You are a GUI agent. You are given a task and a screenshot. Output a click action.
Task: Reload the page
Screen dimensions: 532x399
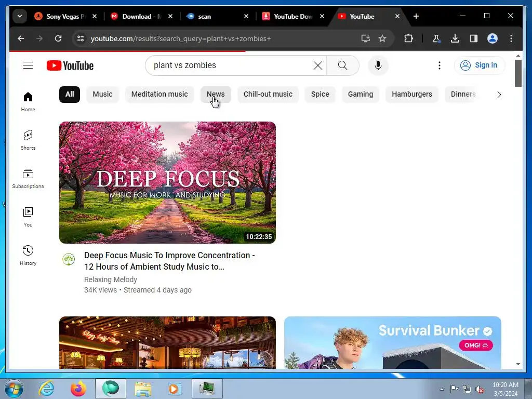click(58, 38)
